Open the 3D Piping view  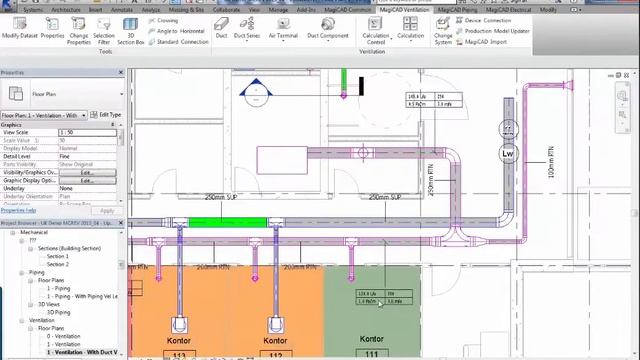pyautogui.click(x=58, y=313)
